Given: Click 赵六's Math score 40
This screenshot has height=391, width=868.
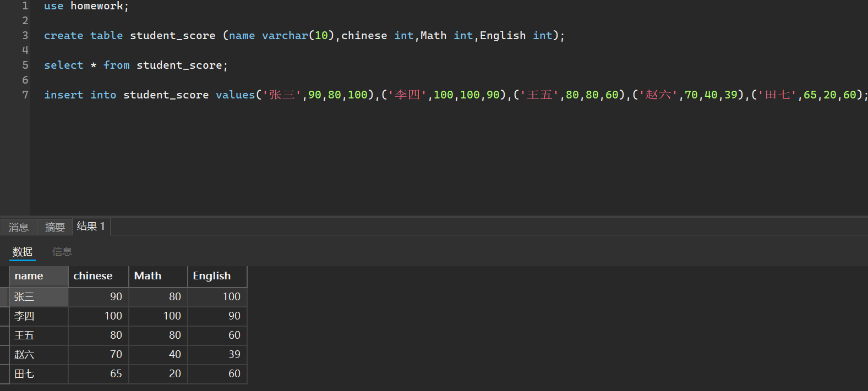Looking at the screenshot, I should point(159,355).
